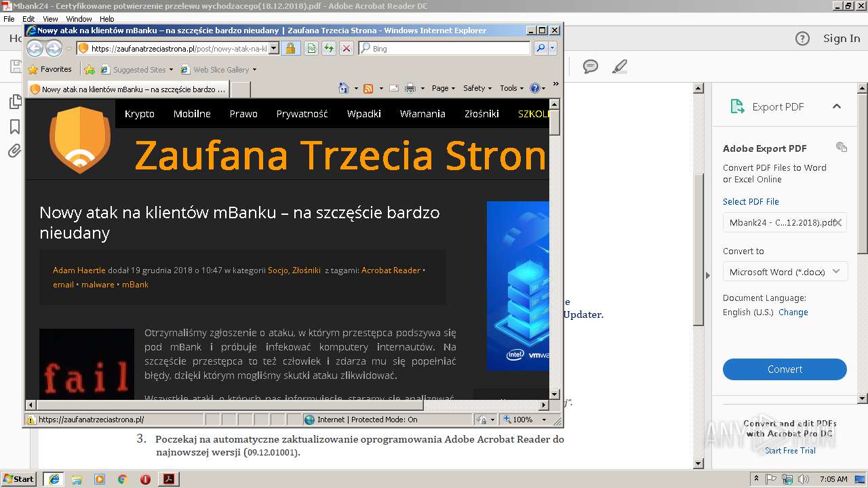Click author link Adam Haertle

click(79, 270)
